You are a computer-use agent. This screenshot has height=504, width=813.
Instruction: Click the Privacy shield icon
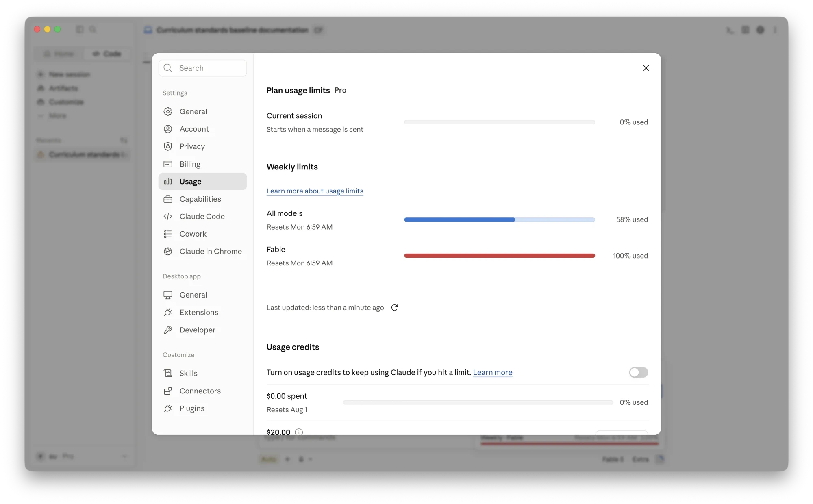(168, 146)
